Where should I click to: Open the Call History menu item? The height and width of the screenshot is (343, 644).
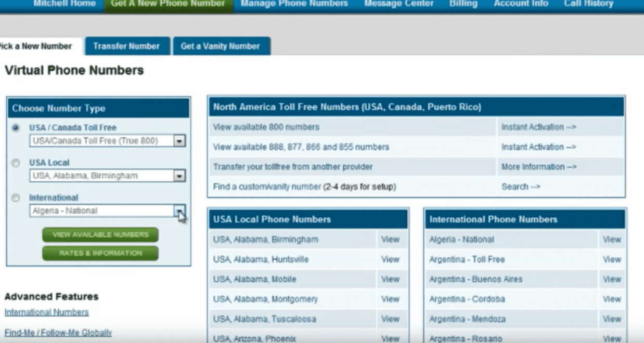tap(588, 4)
